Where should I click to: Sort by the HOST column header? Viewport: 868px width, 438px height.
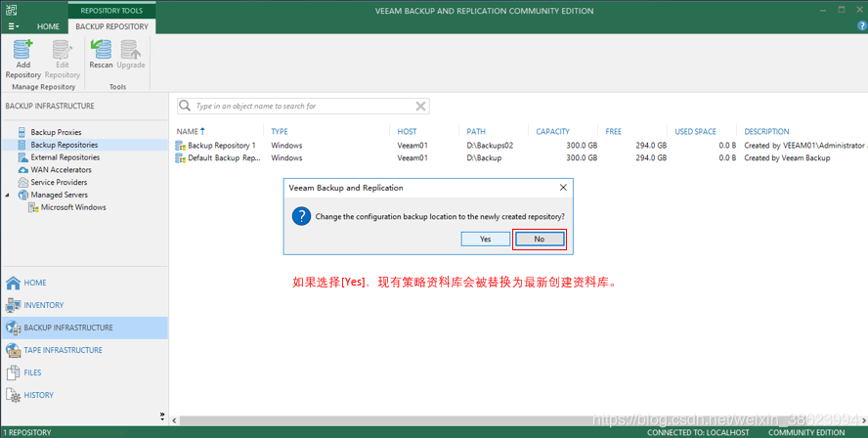point(407,131)
